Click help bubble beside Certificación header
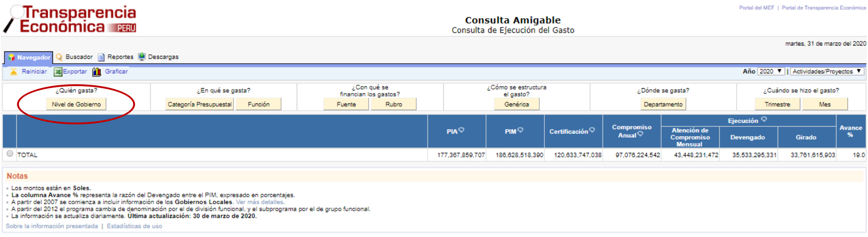 [x=592, y=130]
